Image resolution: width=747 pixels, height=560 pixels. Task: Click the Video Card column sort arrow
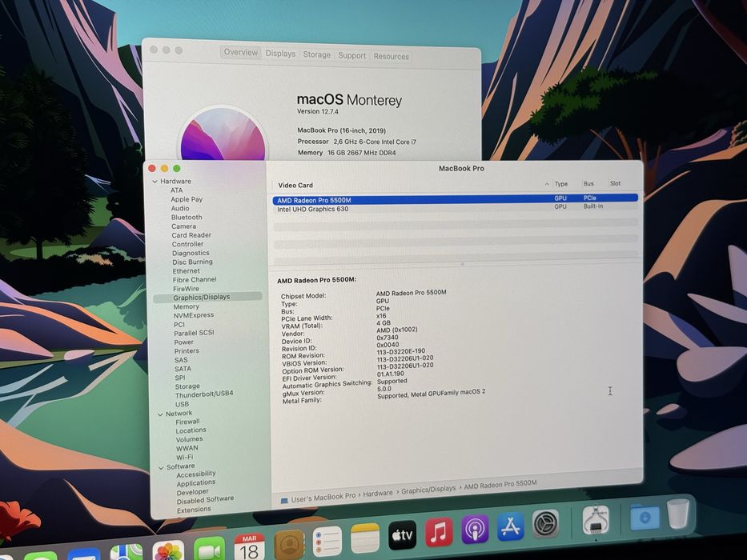click(x=546, y=184)
